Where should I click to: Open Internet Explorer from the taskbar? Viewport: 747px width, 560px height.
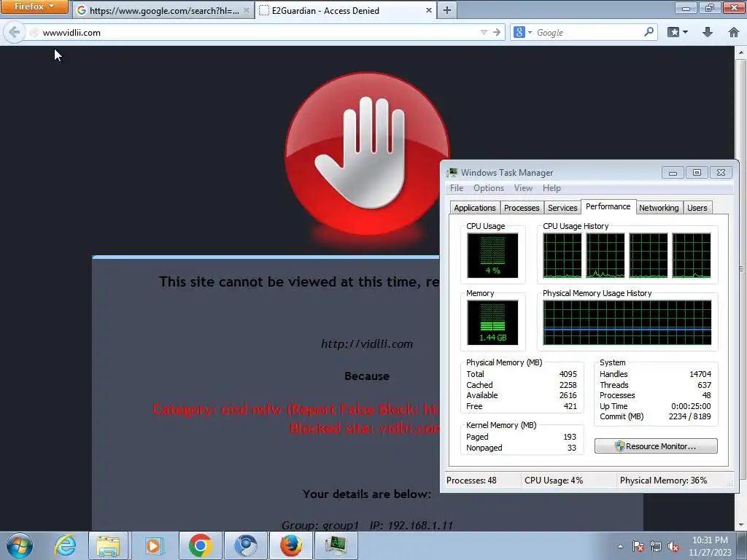(65, 545)
